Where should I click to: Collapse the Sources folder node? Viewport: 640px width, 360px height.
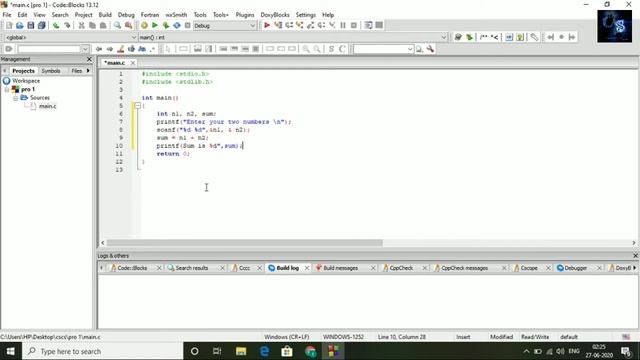pyautogui.click(x=15, y=98)
